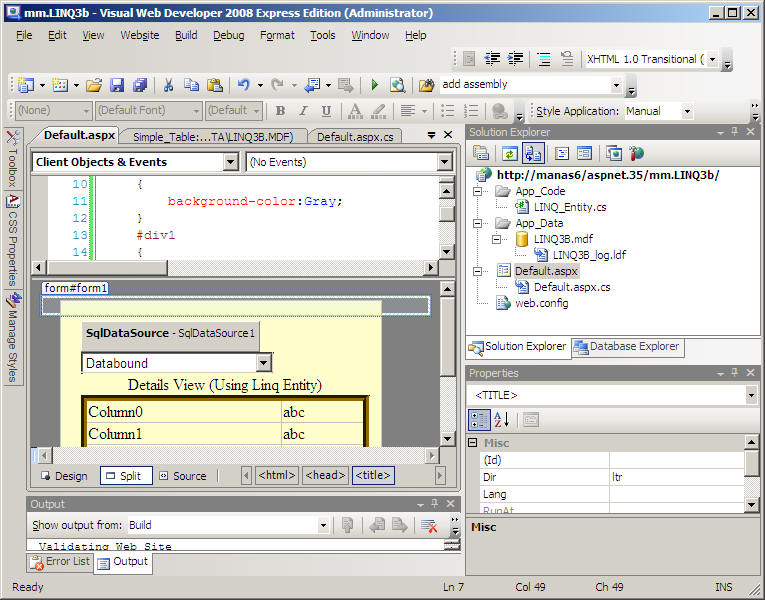The height and width of the screenshot is (600, 765).
Task: Open the Show output from Build dropdown
Action: pyautogui.click(x=323, y=526)
